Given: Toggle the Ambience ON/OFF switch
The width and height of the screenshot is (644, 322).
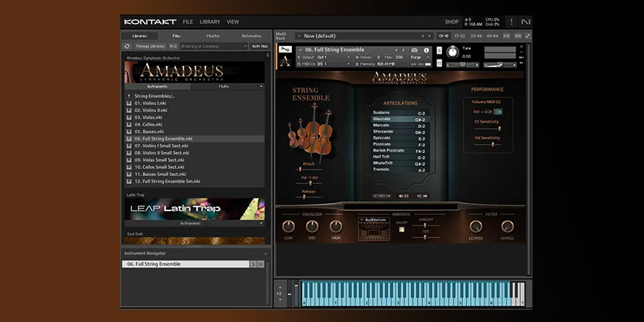Looking at the screenshot, I should click(x=401, y=230).
